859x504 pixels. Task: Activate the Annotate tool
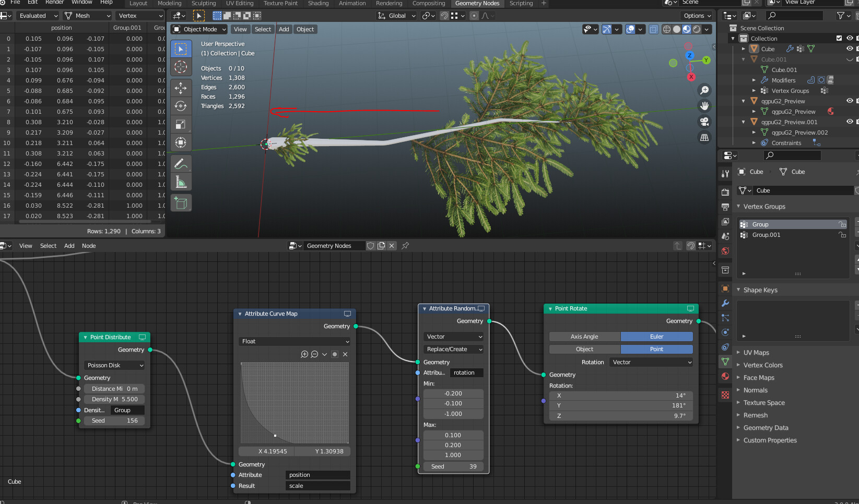coord(181,163)
